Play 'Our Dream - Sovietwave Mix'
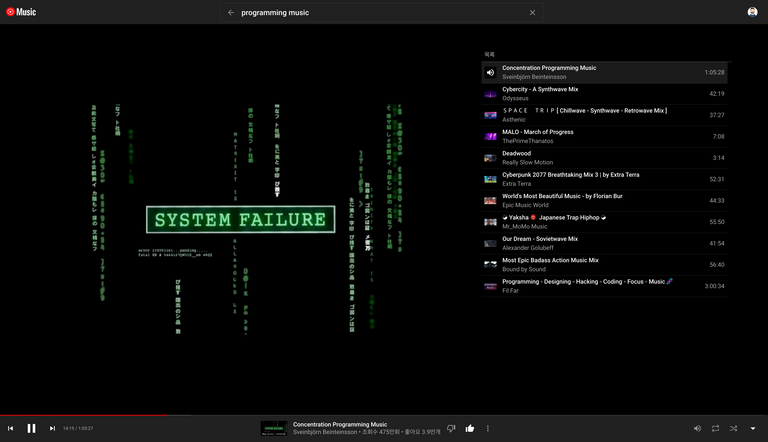The width and height of the screenshot is (768, 442). 540,239
